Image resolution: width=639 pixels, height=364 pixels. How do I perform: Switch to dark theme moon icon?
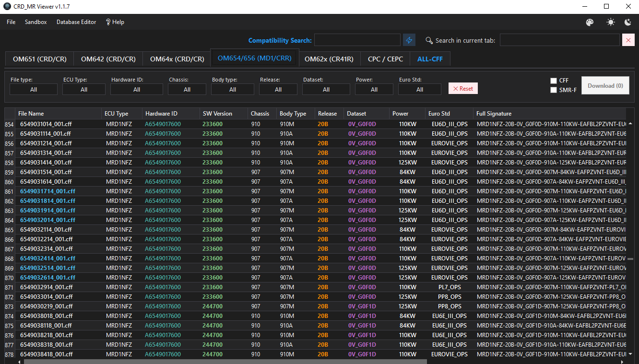(x=627, y=22)
